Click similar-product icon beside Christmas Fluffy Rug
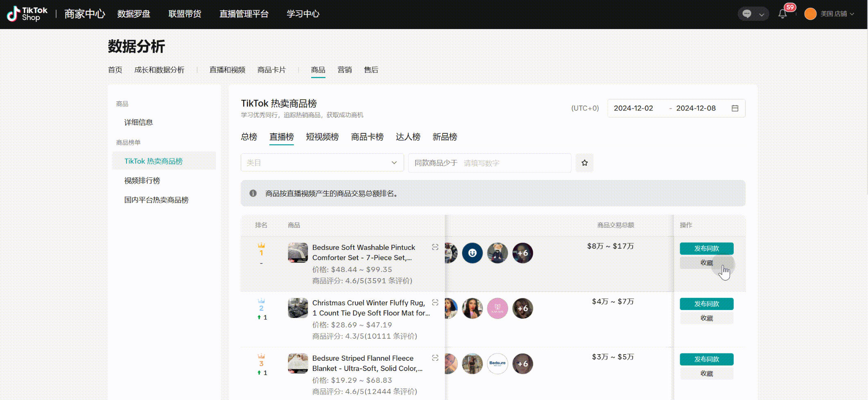 [435, 303]
